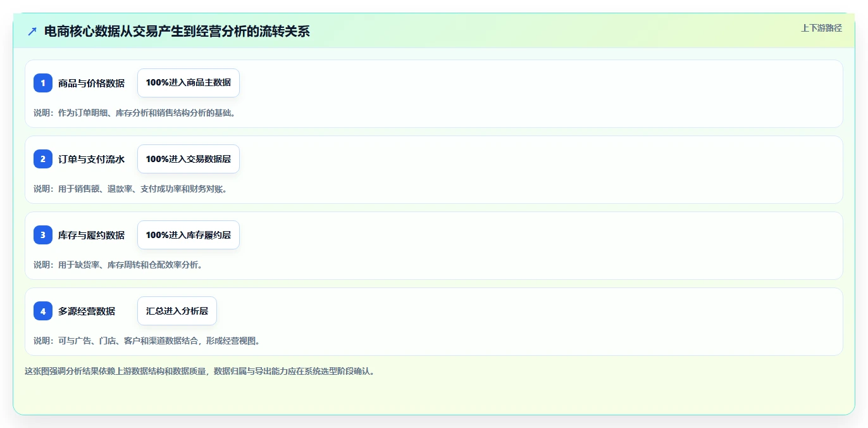This screenshot has height=428, width=868.
Task: Click the note about 缺货率、库存周转
Action: click(x=118, y=265)
